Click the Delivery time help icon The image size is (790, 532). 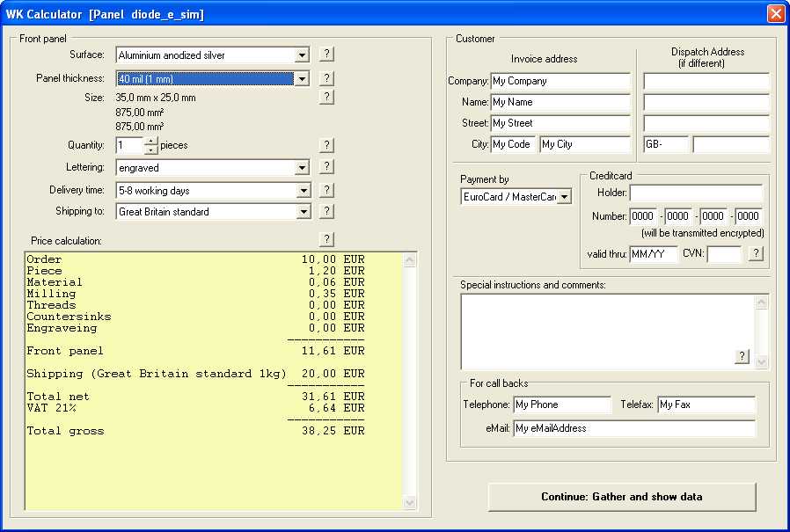[x=326, y=190]
